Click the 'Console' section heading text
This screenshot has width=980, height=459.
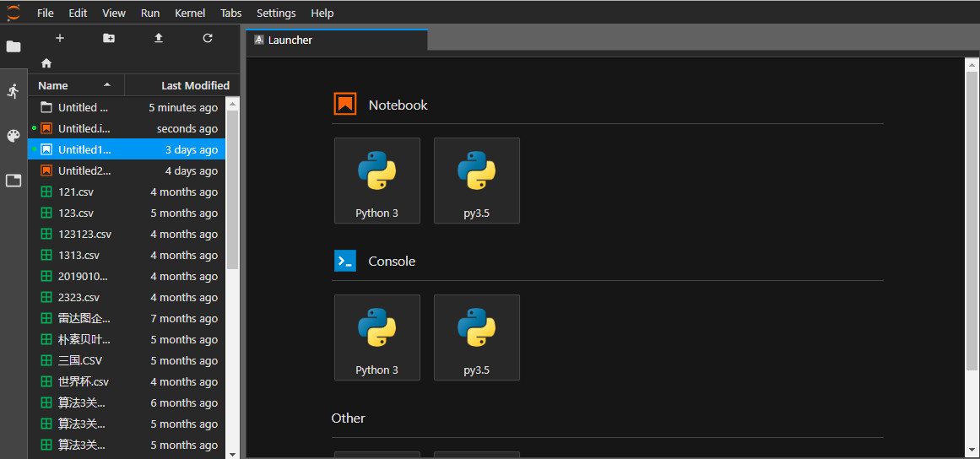(392, 261)
